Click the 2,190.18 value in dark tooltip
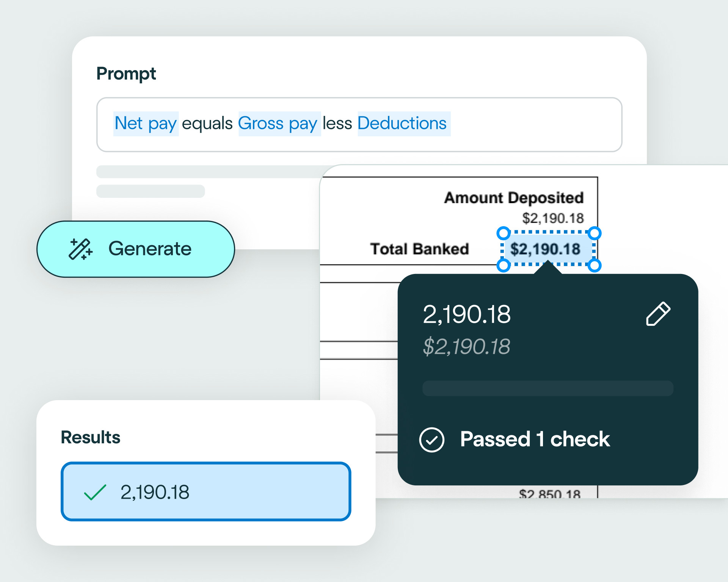The height and width of the screenshot is (582, 728). (466, 314)
